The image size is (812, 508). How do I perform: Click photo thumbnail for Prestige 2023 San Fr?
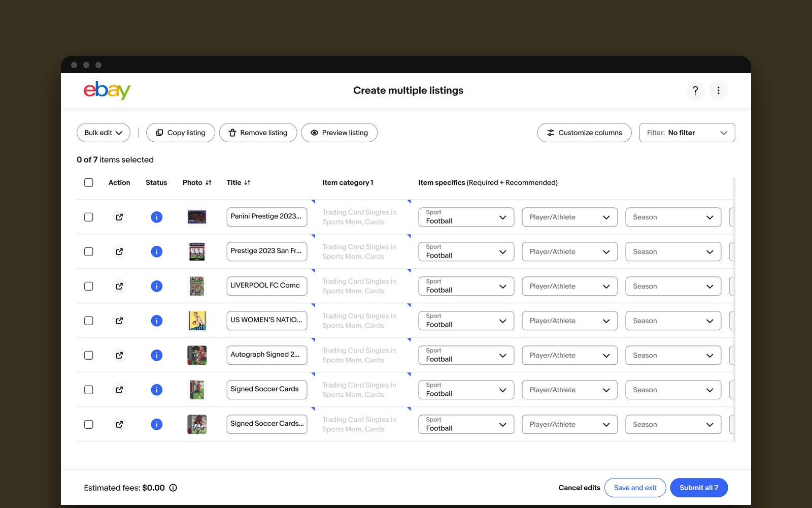tap(197, 251)
